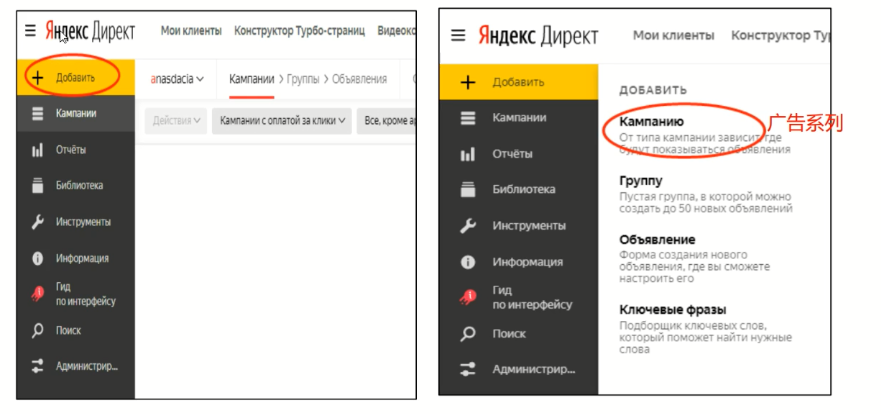Open Конструктор Турбо-страниц in left header
Image resolution: width=881 pixels, height=414 pixels.
click(299, 31)
